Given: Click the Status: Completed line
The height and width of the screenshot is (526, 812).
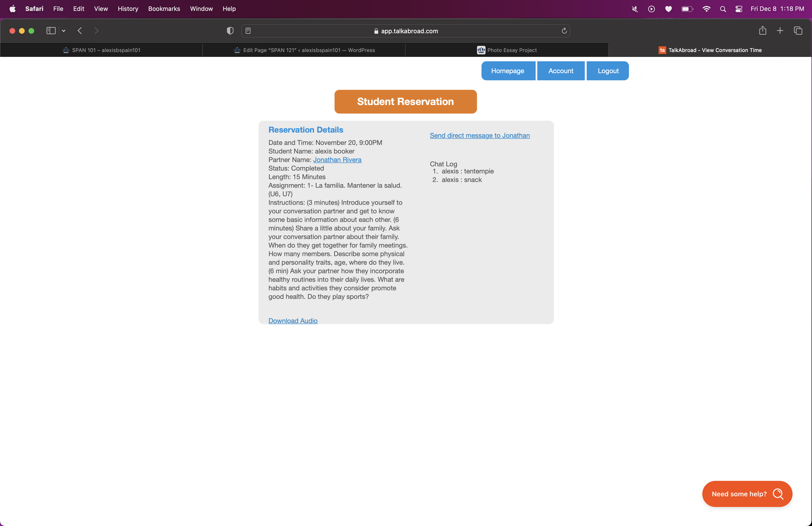Looking at the screenshot, I should point(296,168).
